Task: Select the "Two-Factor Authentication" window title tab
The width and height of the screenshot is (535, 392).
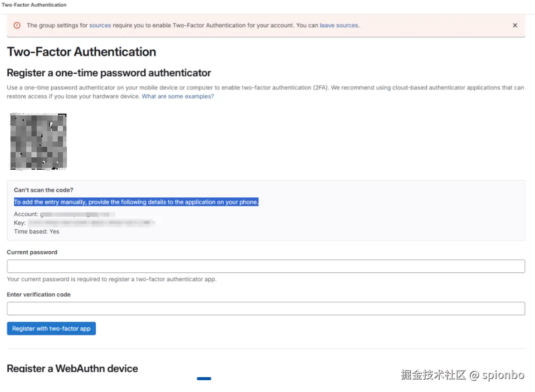Action: pos(34,5)
